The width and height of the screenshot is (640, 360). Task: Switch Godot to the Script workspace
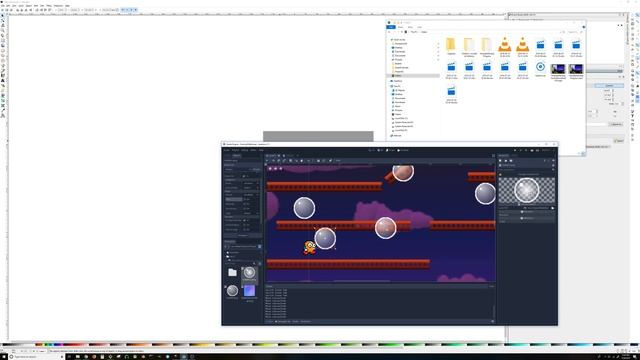click(391, 150)
